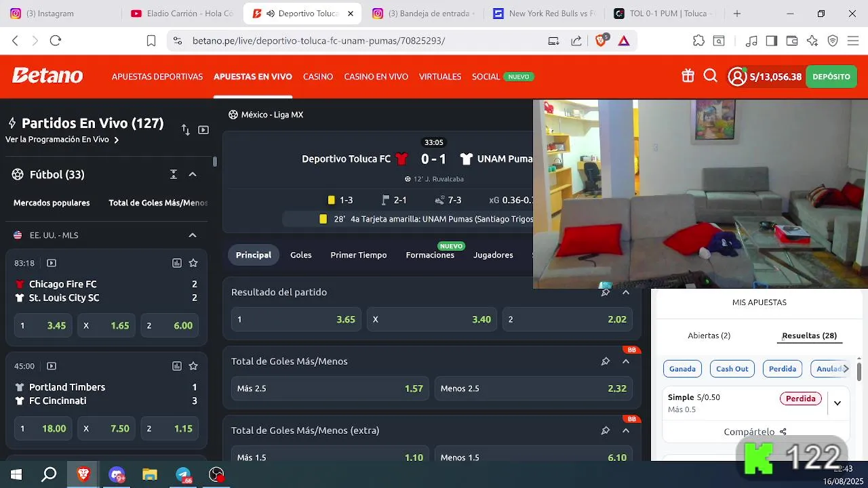Open Telegram from the taskbar
868x488 pixels.
click(184, 475)
